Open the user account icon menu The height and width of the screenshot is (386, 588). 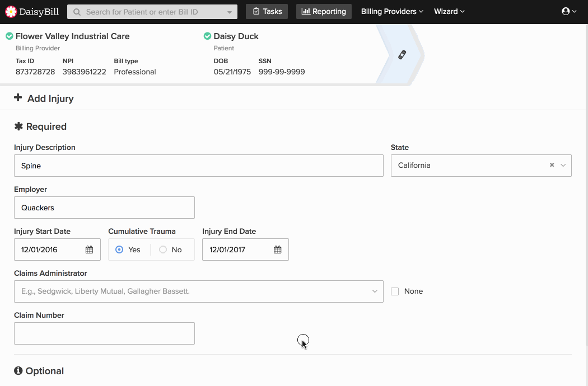pos(569,11)
